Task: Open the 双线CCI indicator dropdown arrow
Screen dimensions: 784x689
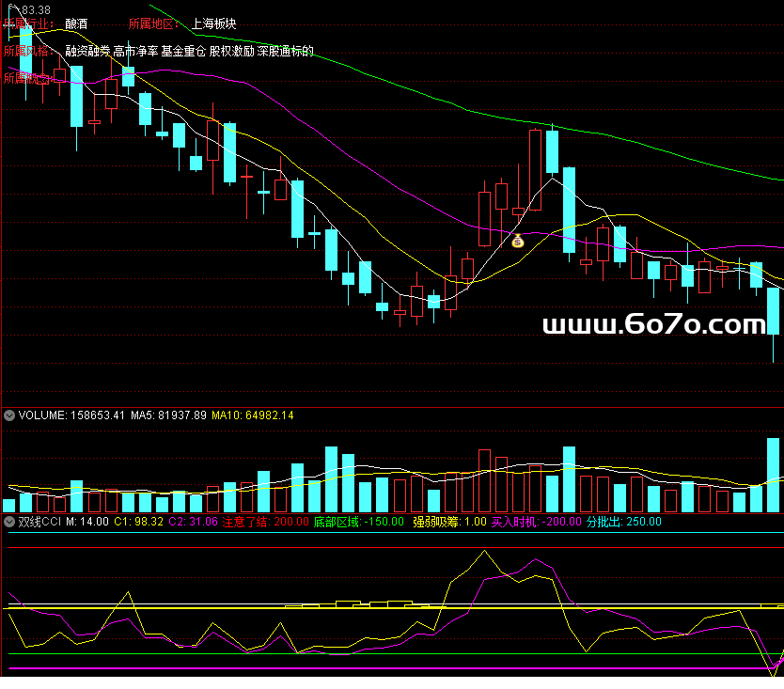Action: point(9,522)
